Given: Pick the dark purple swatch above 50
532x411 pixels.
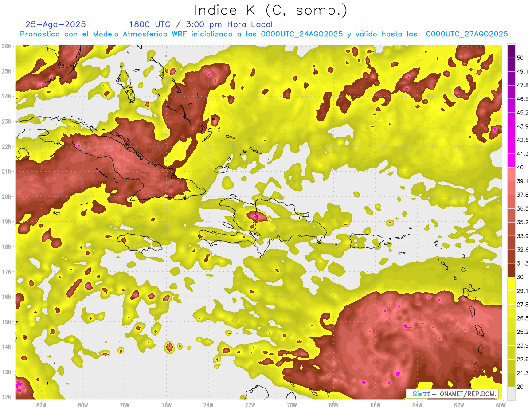Looking at the screenshot, I should tap(511, 51).
